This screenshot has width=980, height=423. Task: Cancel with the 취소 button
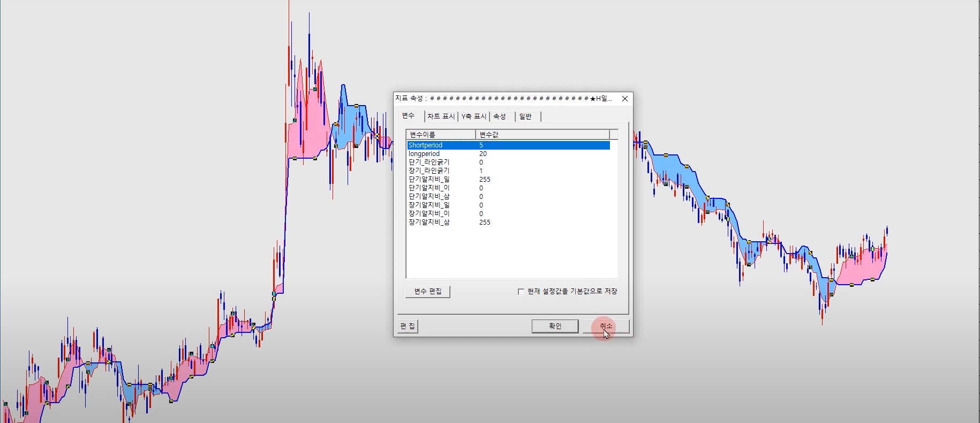click(x=606, y=326)
